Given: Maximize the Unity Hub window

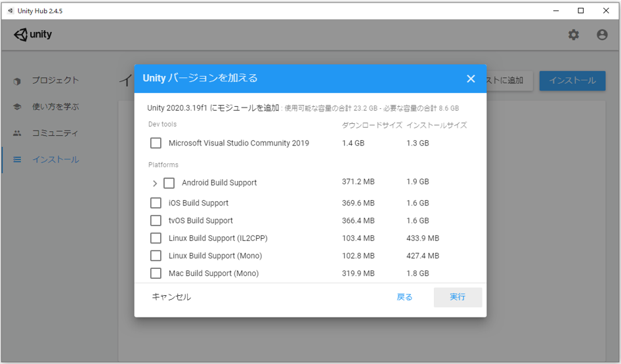Looking at the screenshot, I should [580, 10].
